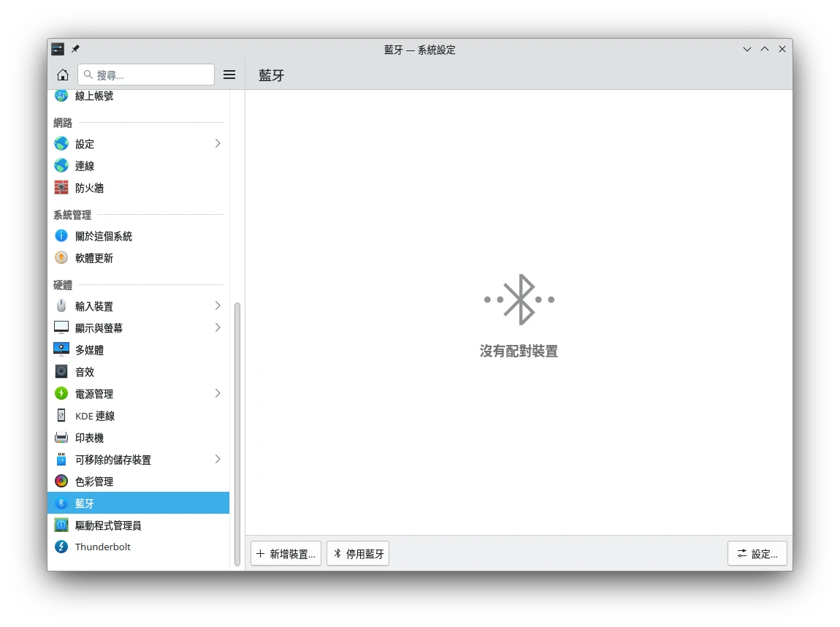Image resolution: width=840 pixels, height=627 pixels.
Task: Open the Thunderbolt settings icon
Action: click(61, 547)
